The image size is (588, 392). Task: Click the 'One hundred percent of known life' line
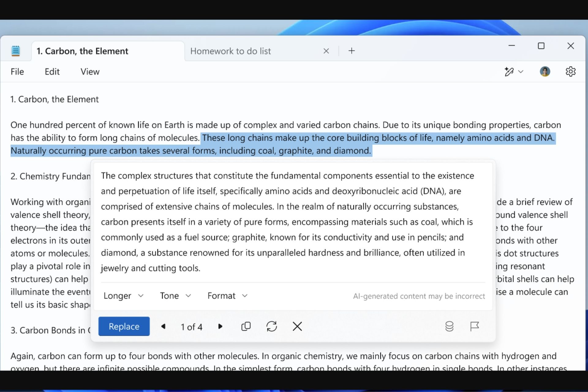285,125
